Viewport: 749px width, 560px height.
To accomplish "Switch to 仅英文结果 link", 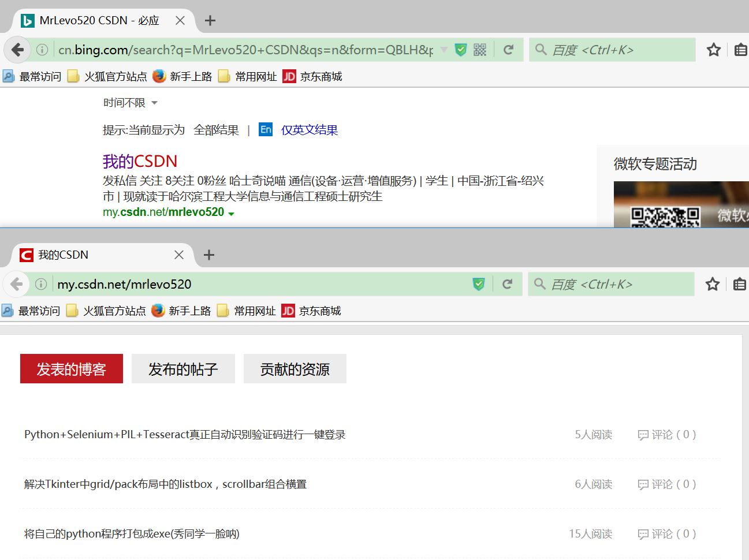I will [310, 130].
